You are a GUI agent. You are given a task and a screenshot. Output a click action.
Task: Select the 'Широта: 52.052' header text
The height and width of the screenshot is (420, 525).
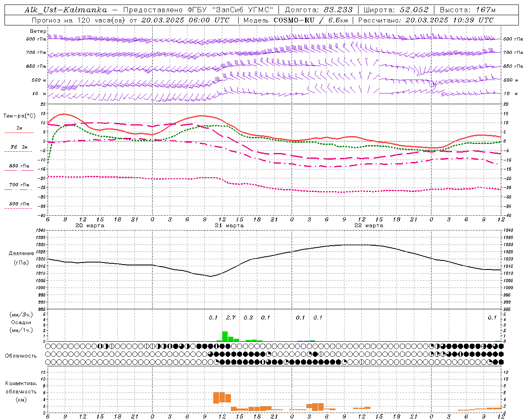coord(396,10)
